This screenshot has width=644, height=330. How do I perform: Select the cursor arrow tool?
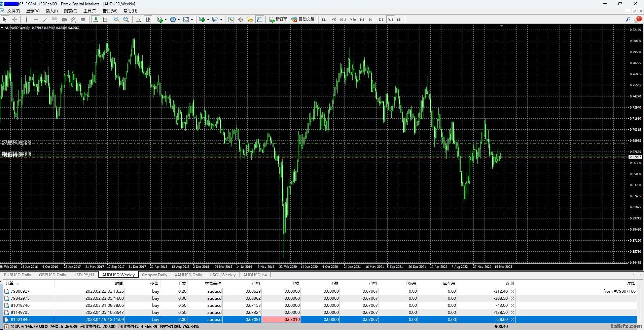pyautogui.click(x=5, y=19)
